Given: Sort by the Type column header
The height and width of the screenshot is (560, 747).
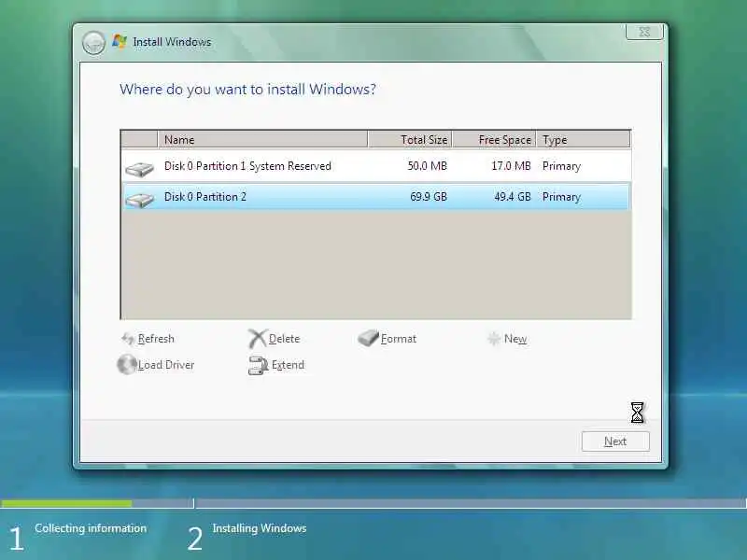Looking at the screenshot, I should (583, 139).
